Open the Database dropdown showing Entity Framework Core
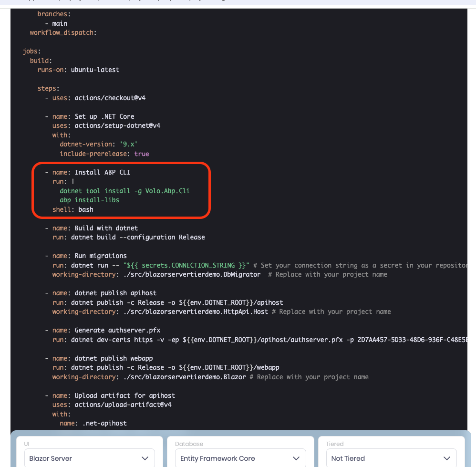The height and width of the screenshot is (467, 476). click(240, 458)
